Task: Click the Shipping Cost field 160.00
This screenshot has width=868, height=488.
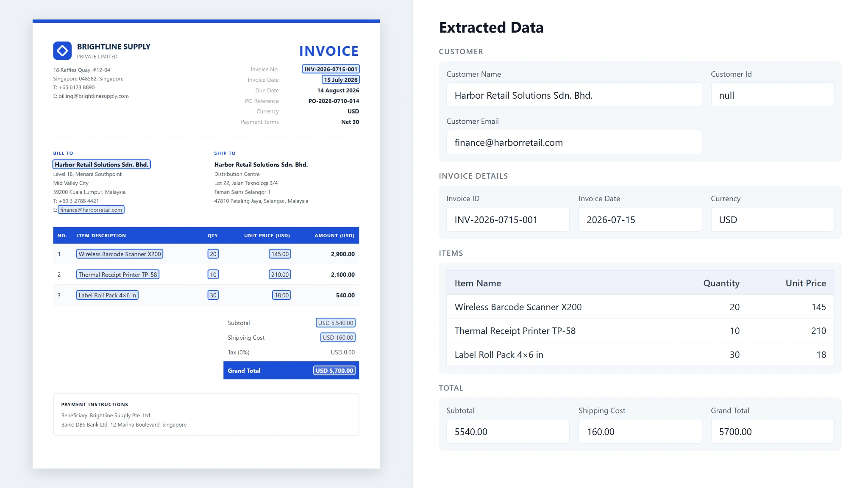Action: pos(640,431)
